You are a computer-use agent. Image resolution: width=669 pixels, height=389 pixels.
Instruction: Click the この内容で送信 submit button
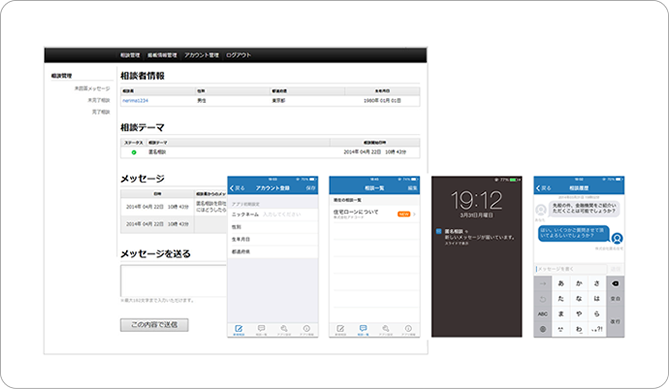coord(154,325)
